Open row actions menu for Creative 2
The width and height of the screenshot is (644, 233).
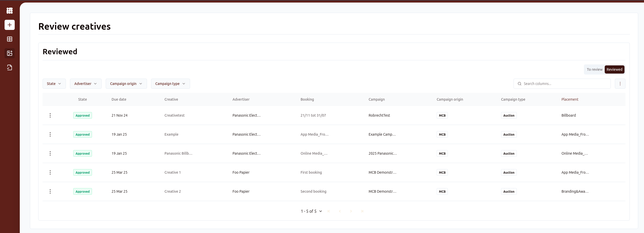point(50,191)
